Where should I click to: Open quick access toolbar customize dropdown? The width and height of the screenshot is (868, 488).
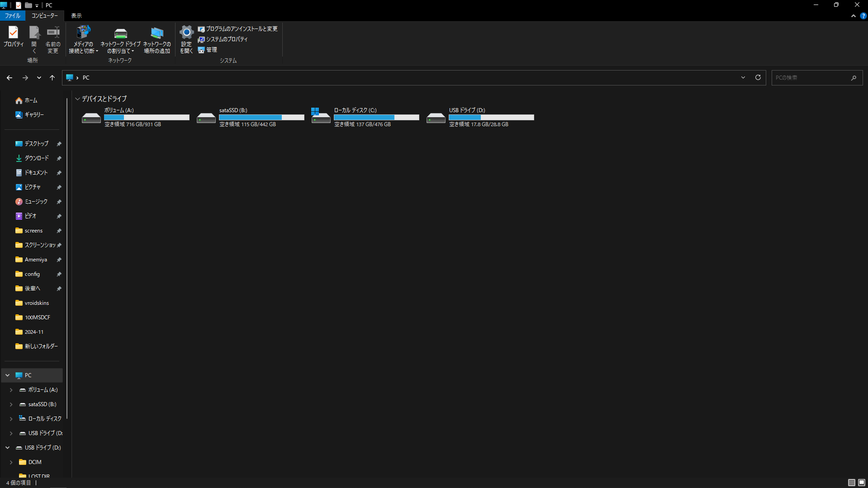(x=37, y=5)
